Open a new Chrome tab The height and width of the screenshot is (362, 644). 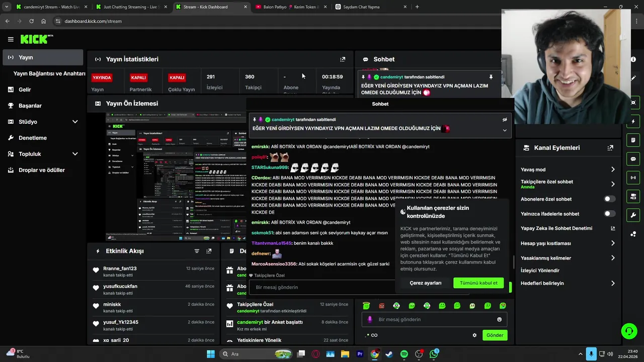pyautogui.click(x=417, y=7)
